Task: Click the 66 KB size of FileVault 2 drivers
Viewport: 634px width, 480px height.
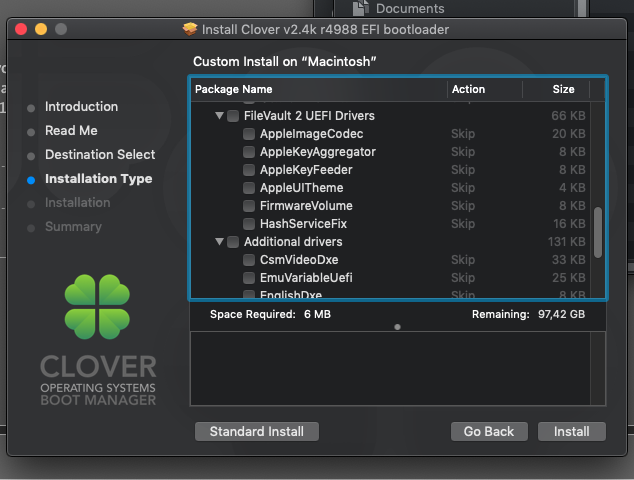Action: 568,116
